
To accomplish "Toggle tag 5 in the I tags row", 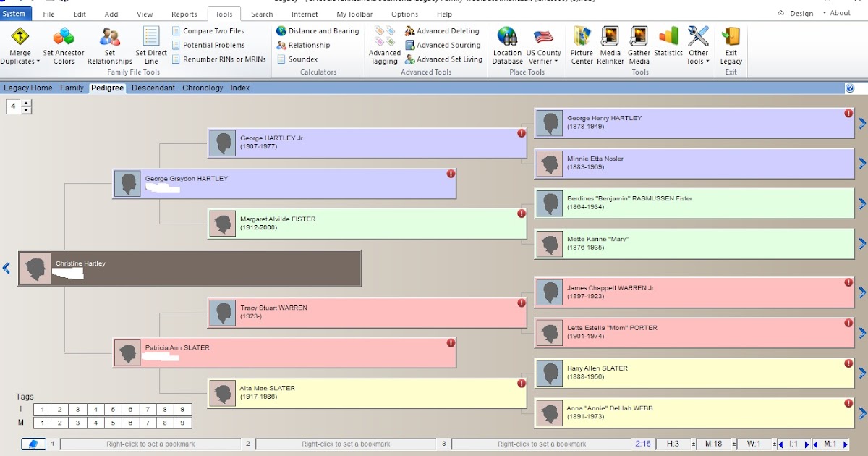I will [x=112, y=409].
